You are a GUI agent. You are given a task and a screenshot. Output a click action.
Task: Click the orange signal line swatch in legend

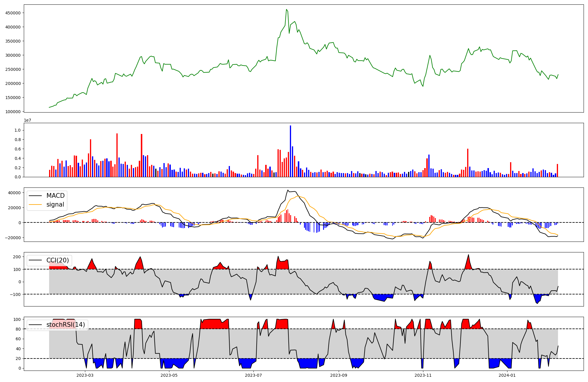point(36,205)
